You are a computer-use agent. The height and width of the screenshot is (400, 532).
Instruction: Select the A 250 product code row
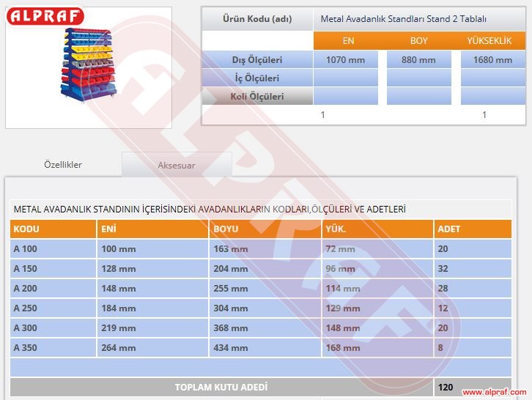pyautogui.click(x=53, y=308)
